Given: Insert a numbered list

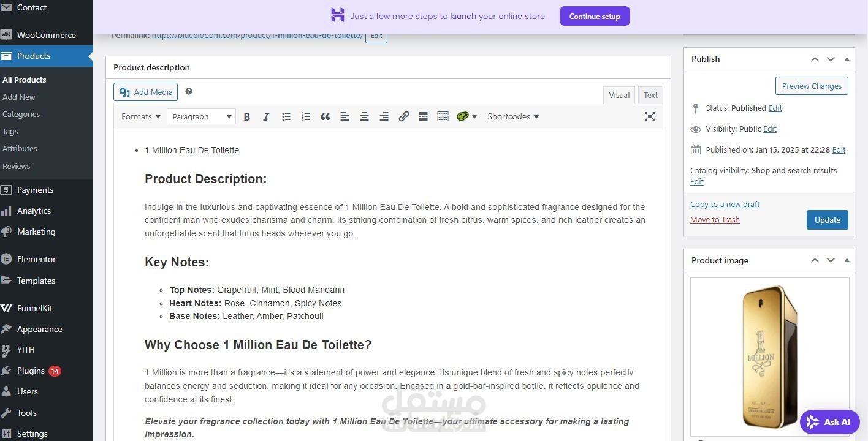Looking at the screenshot, I should pyautogui.click(x=305, y=116).
